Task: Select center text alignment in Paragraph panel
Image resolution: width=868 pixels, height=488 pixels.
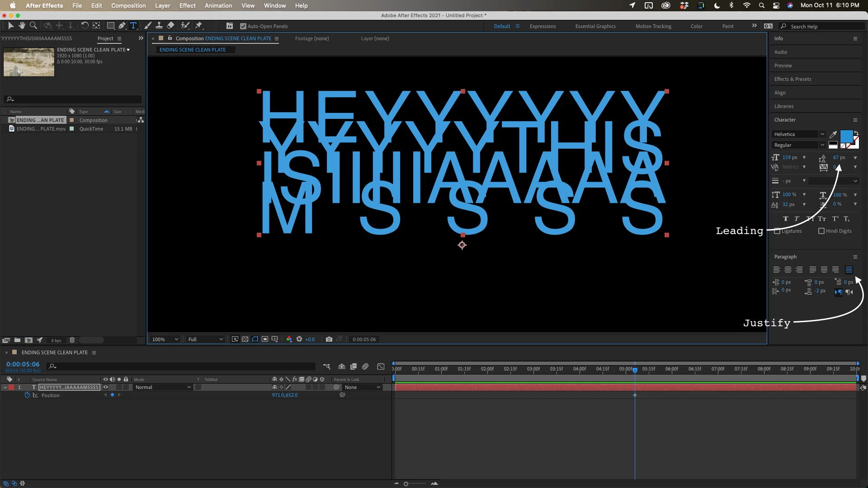Action: 788,270
